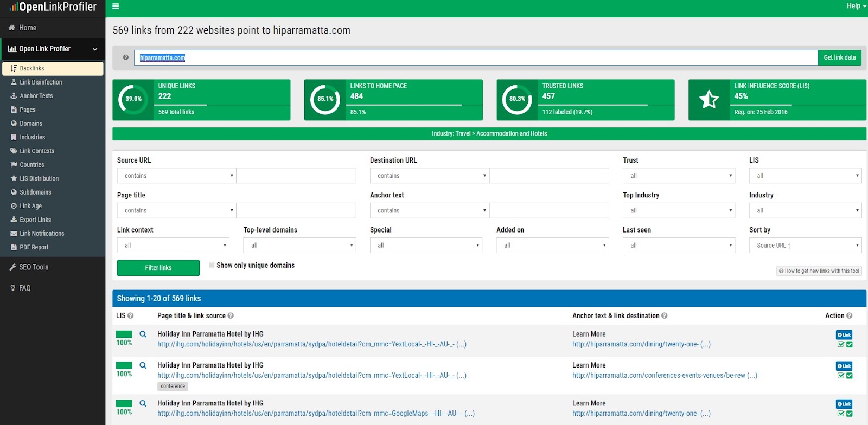Image resolution: width=868 pixels, height=425 pixels.
Task: Click Link button in conferences-events-venues row
Action: pyautogui.click(x=844, y=366)
